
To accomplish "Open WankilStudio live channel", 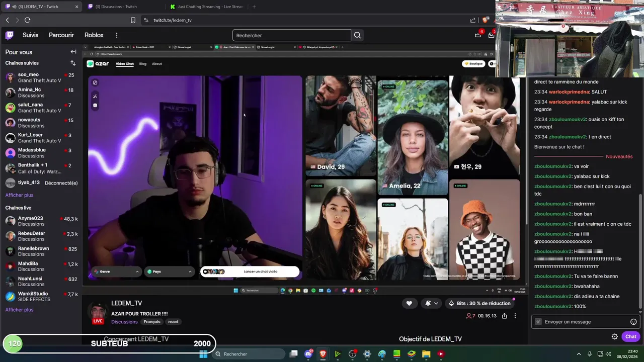I will (x=41, y=297).
